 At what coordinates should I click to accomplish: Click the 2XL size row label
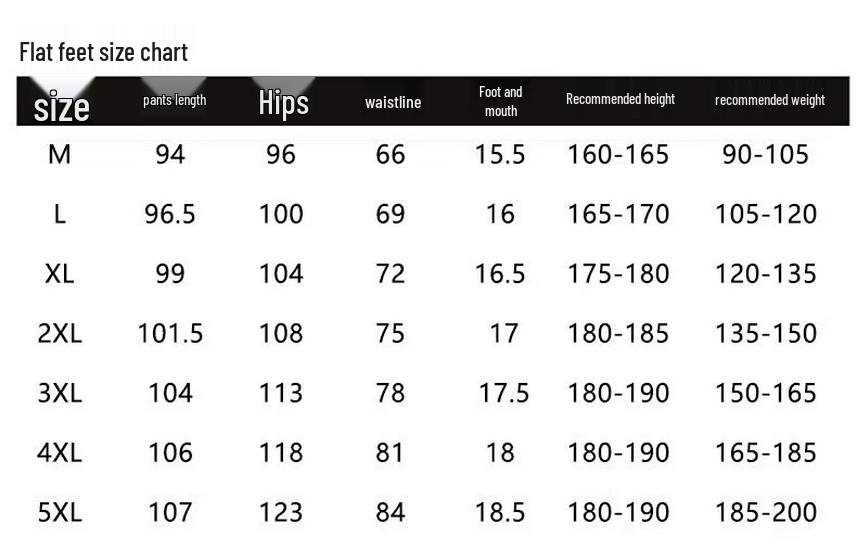(x=60, y=333)
